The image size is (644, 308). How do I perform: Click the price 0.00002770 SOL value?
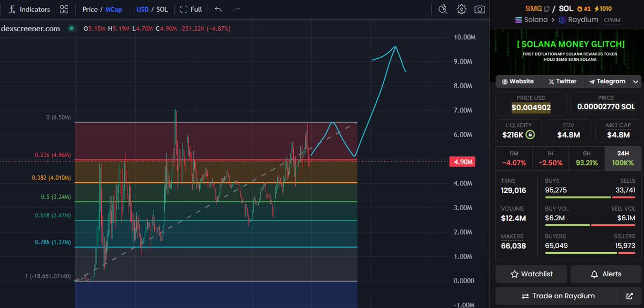tap(606, 107)
